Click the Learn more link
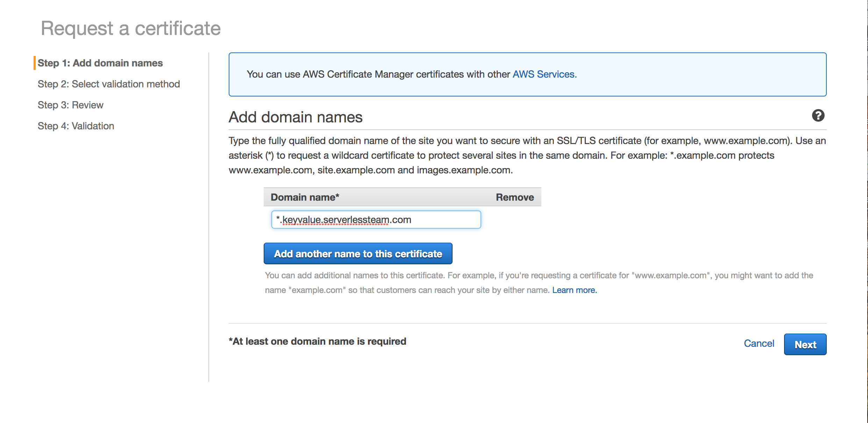The width and height of the screenshot is (868, 423). click(575, 290)
